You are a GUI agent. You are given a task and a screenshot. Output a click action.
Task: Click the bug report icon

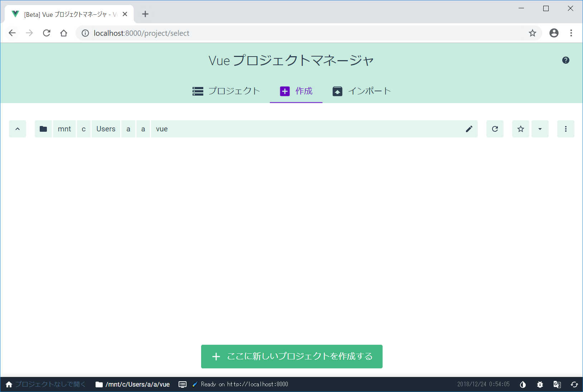pyautogui.click(x=540, y=384)
